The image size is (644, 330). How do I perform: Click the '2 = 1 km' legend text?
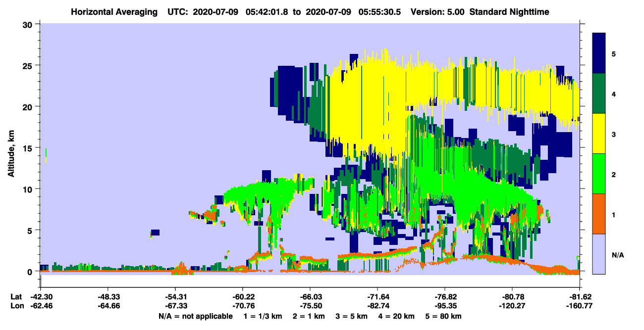pos(308,316)
